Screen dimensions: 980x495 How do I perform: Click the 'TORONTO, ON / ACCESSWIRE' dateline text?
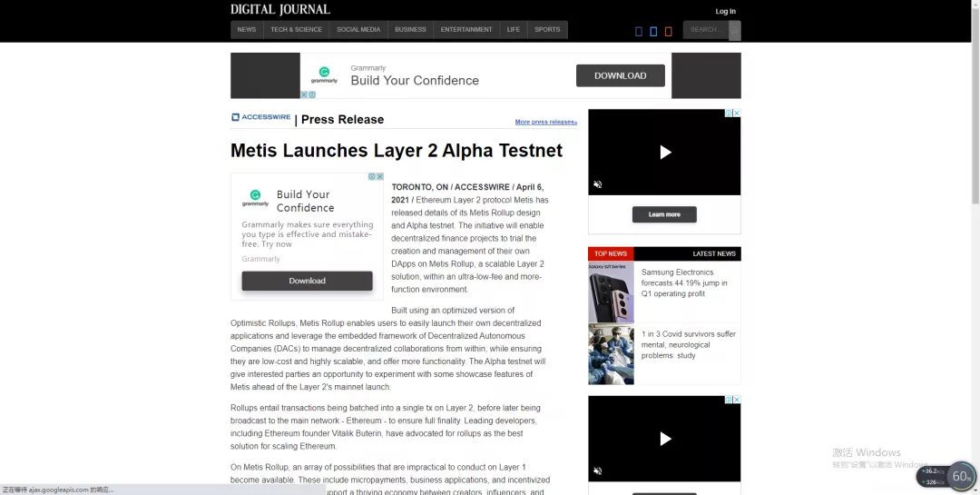click(x=450, y=187)
